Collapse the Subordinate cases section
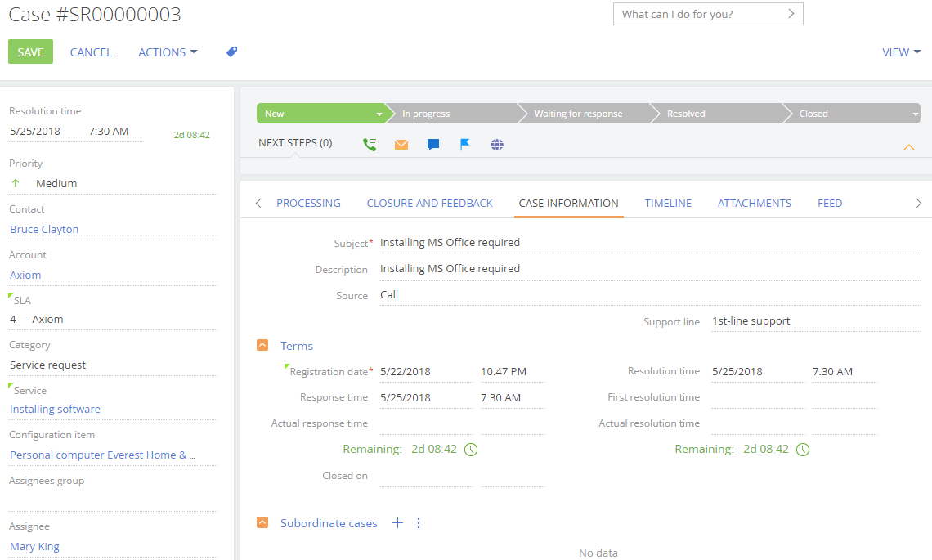Screen dimensions: 932x560 click(262, 523)
